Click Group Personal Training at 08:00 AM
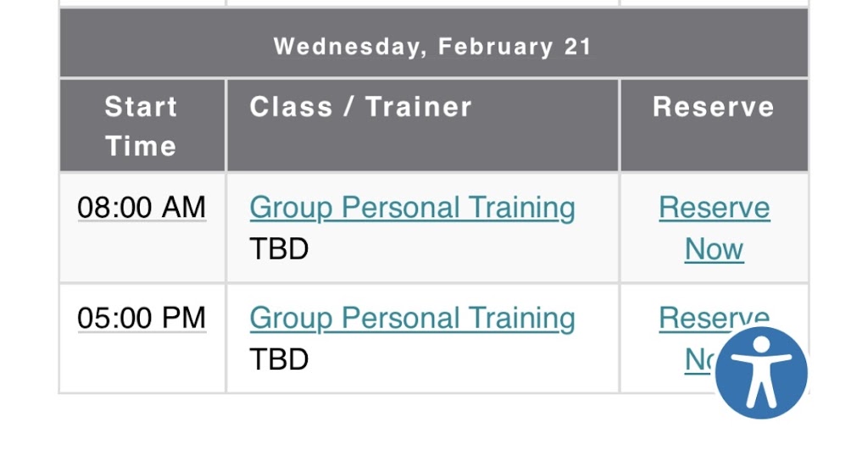This screenshot has height=473, width=868. (x=412, y=208)
